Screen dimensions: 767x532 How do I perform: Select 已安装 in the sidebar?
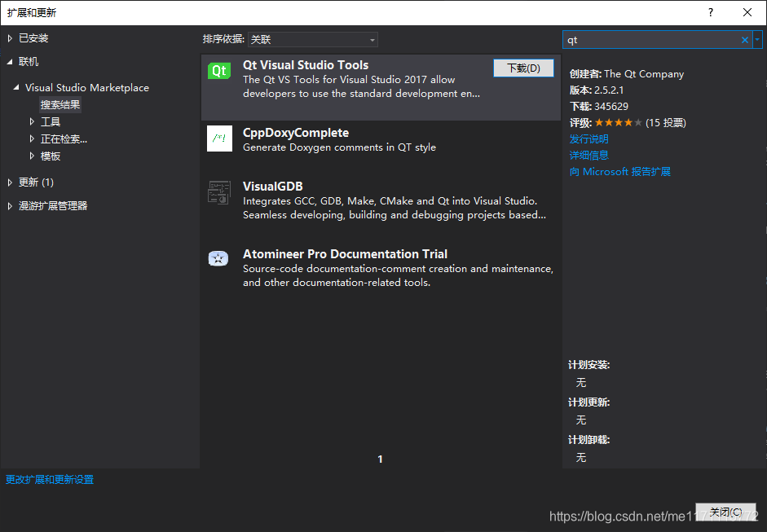pyautogui.click(x=34, y=37)
